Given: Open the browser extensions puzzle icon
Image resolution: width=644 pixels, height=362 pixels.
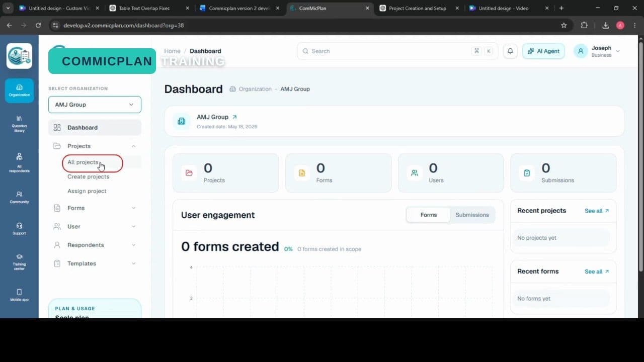Looking at the screenshot, I should pos(584,25).
